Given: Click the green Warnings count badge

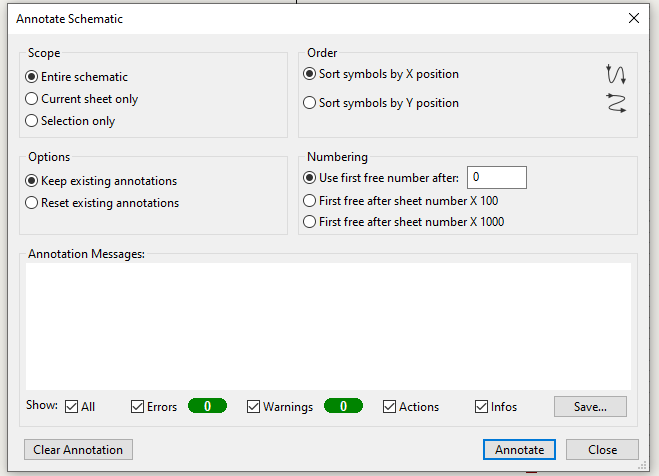Looking at the screenshot, I should point(343,406).
